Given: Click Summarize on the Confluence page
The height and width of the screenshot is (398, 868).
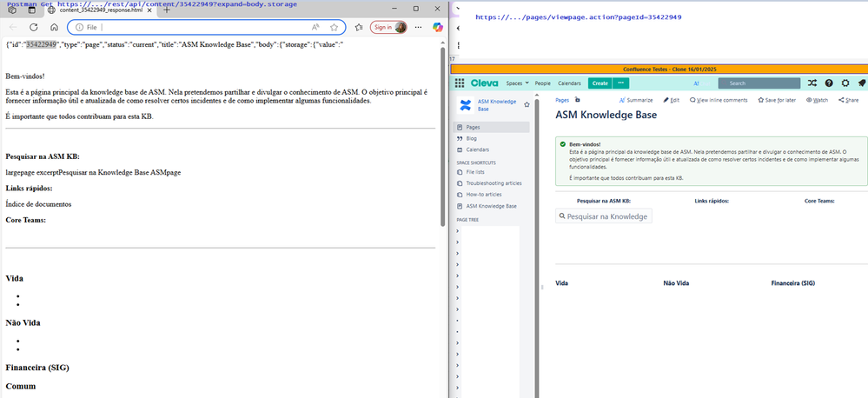Looking at the screenshot, I should point(636,100).
